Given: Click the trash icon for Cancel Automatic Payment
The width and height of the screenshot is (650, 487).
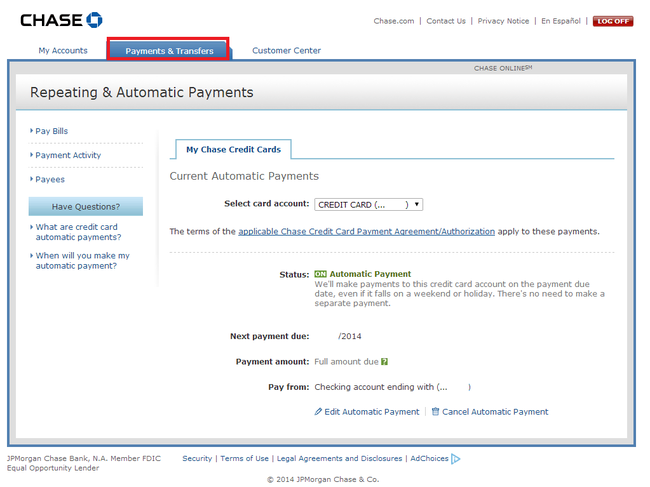Looking at the screenshot, I should [435, 412].
